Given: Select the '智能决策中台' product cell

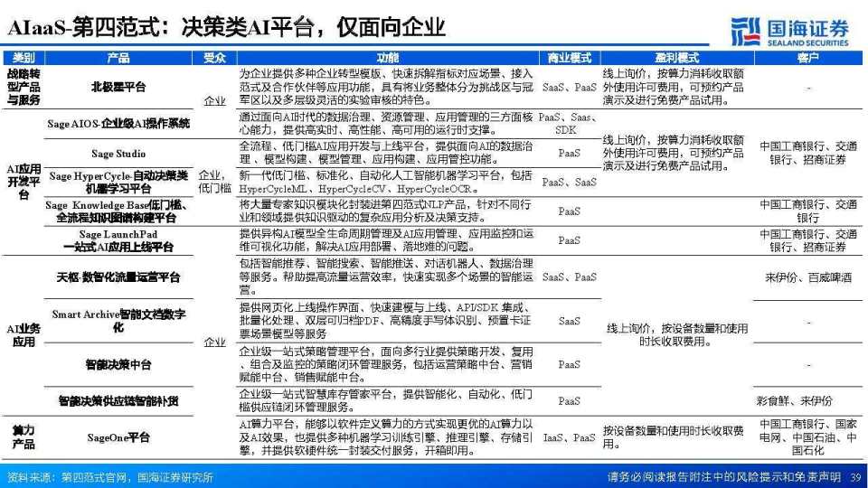Looking at the screenshot, I should tap(118, 364).
